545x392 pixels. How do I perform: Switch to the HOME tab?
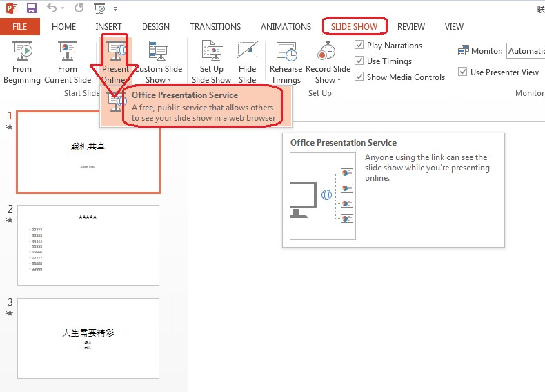pos(63,27)
